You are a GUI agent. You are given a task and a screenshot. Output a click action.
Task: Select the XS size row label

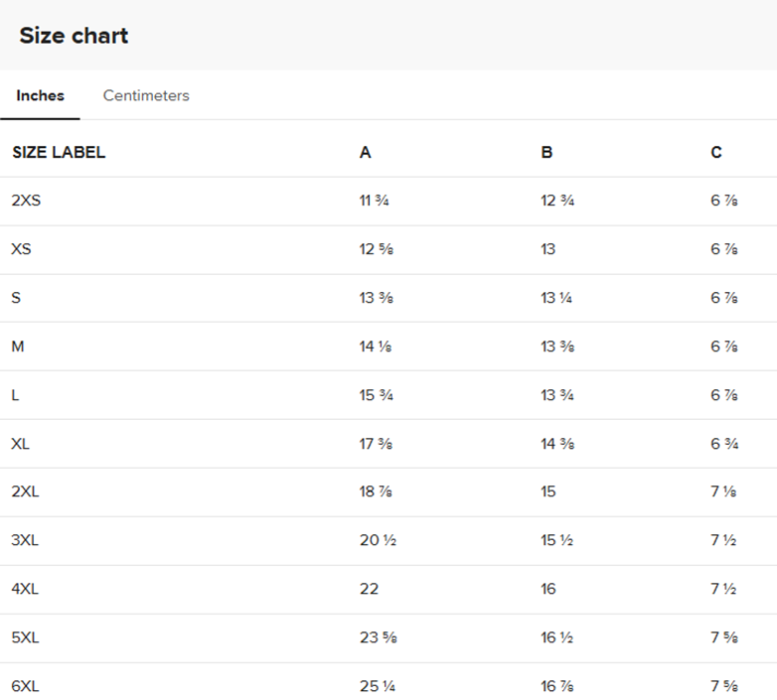[x=21, y=249]
